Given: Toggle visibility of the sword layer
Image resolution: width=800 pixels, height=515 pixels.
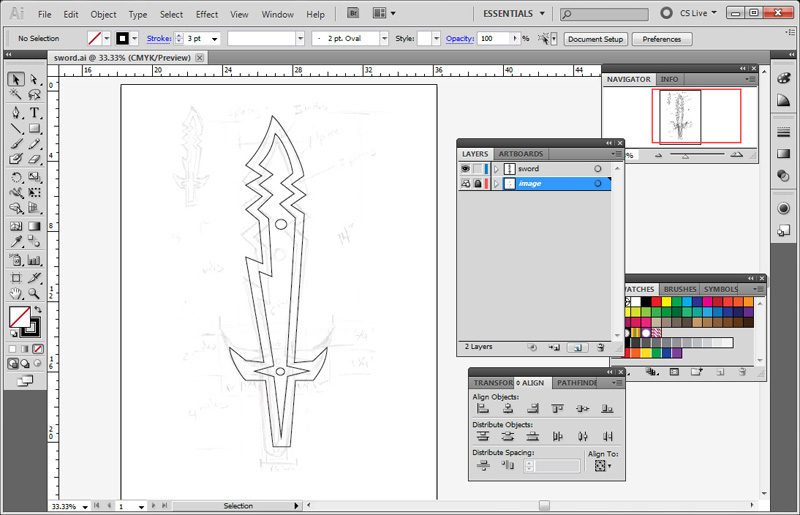Looking at the screenshot, I should point(465,168).
